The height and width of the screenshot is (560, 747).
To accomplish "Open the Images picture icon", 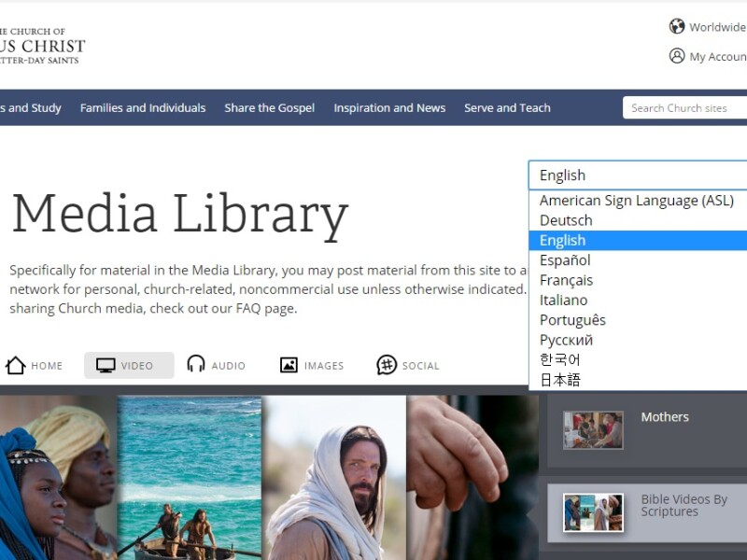I will pyautogui.click(x=289, y=365).
